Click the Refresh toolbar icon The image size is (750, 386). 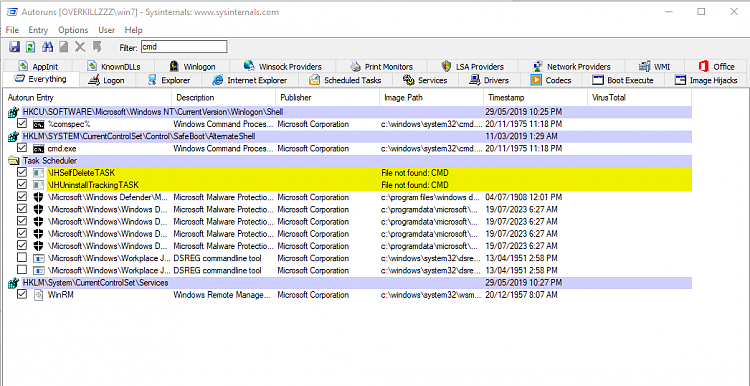pyautogui.click(x=31, y=47)
